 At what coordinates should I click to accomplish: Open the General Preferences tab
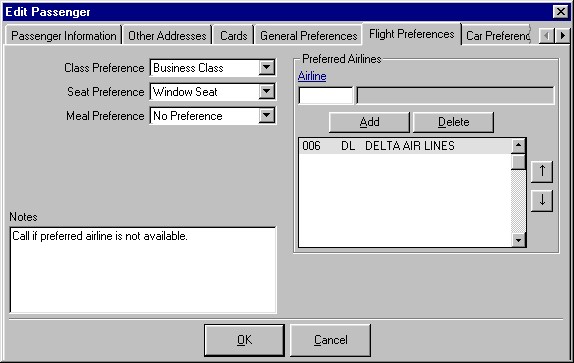[x=309, y=36]
